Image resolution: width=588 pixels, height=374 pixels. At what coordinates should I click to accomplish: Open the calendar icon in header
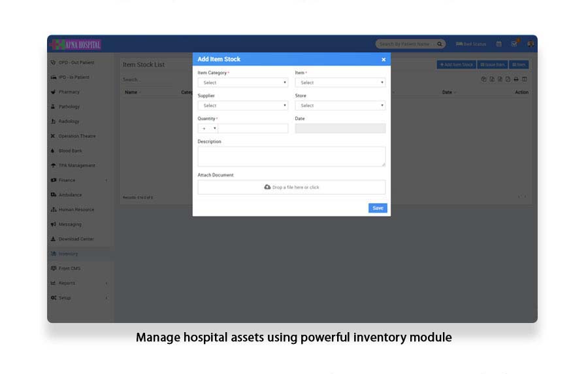(498, 44)
